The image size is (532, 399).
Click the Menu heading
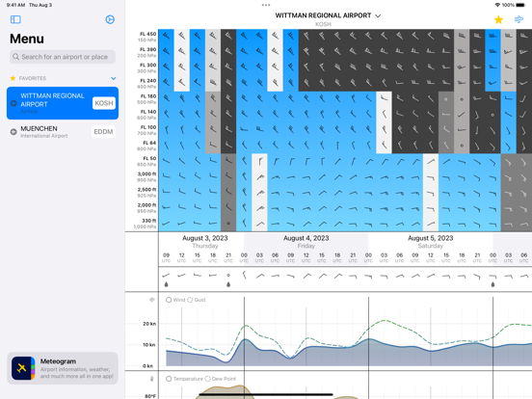(27, 39)
